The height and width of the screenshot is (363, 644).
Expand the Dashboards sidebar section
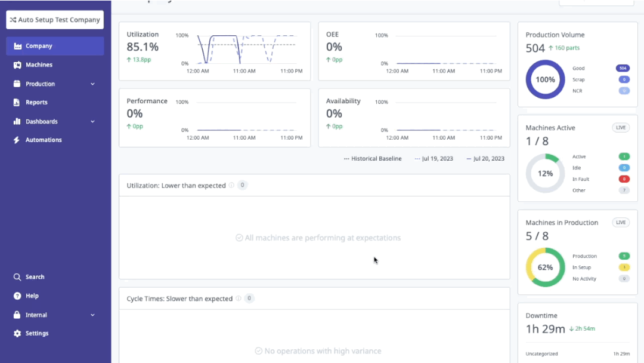tap(93, 121)
